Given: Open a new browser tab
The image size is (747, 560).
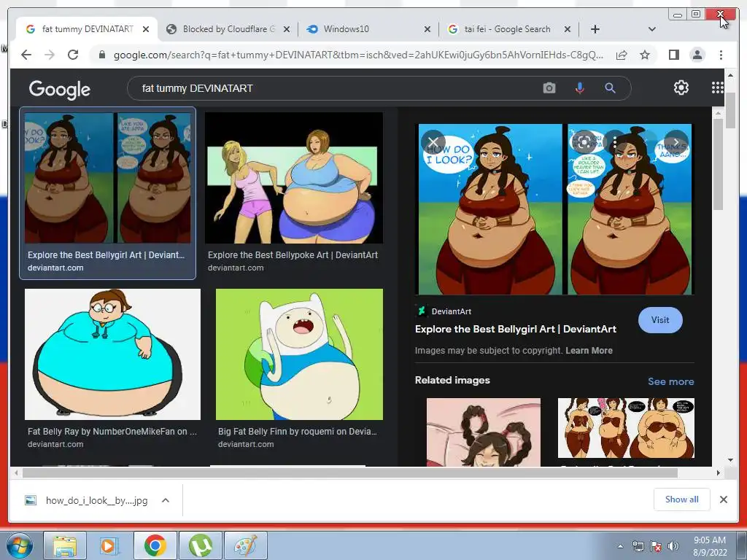Looking at the screenshot, I should click(x=595, y=29).
